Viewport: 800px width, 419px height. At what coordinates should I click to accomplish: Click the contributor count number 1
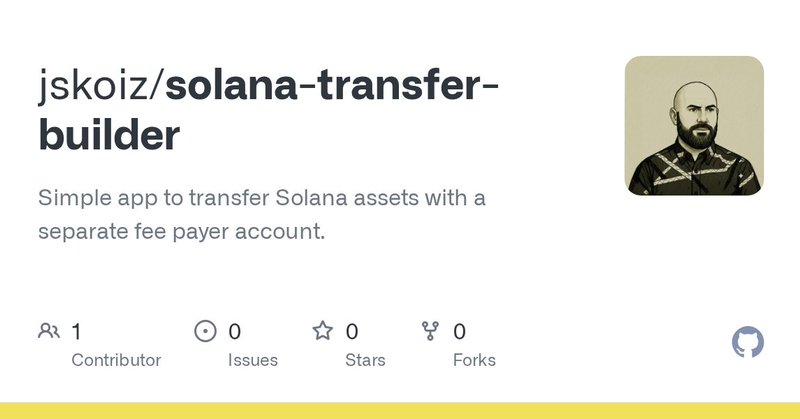tap(77, 331)
